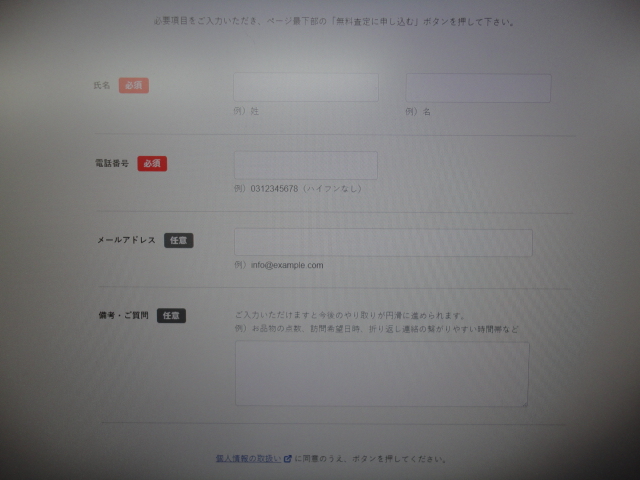Click the instruction text 必要項目をご入力いただき
Viewport: 640px width, 480px height.
coord(205,21)
